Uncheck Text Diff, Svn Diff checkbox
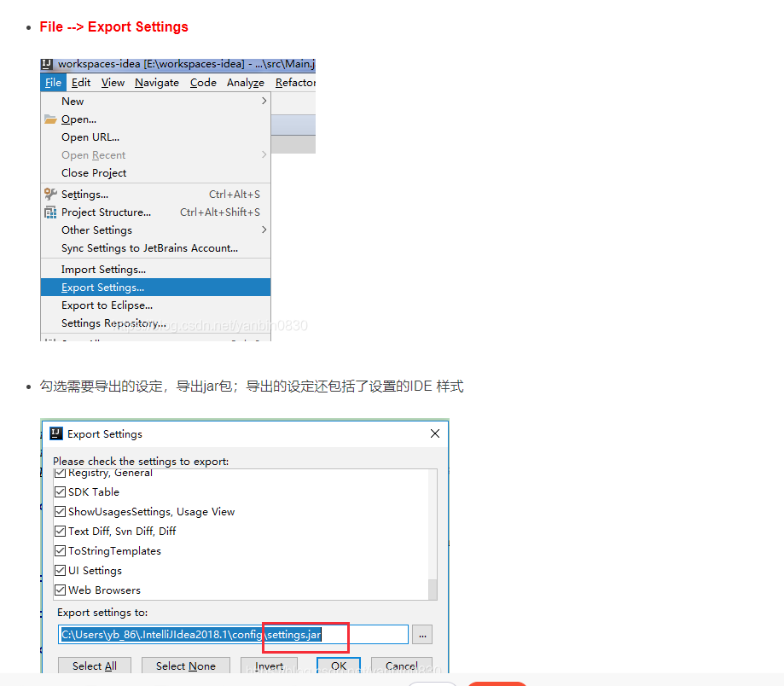Image resolution: width=784 pixels, height=686 pixels. (60, 531)
